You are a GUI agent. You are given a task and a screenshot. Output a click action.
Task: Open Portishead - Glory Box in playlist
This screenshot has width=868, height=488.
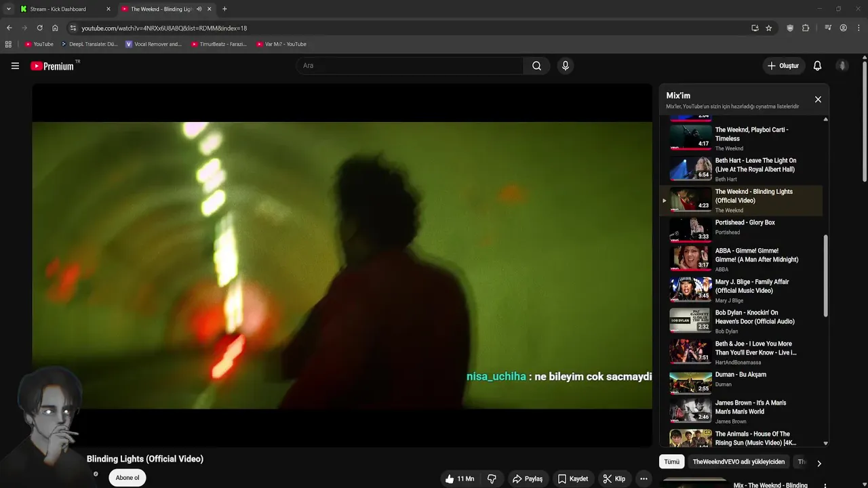tap(742, 231)
